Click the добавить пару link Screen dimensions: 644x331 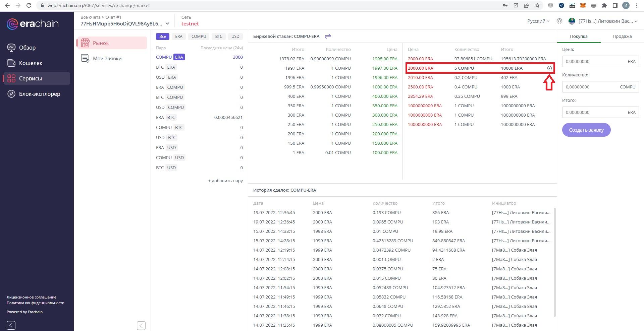(x=225, y=181)
